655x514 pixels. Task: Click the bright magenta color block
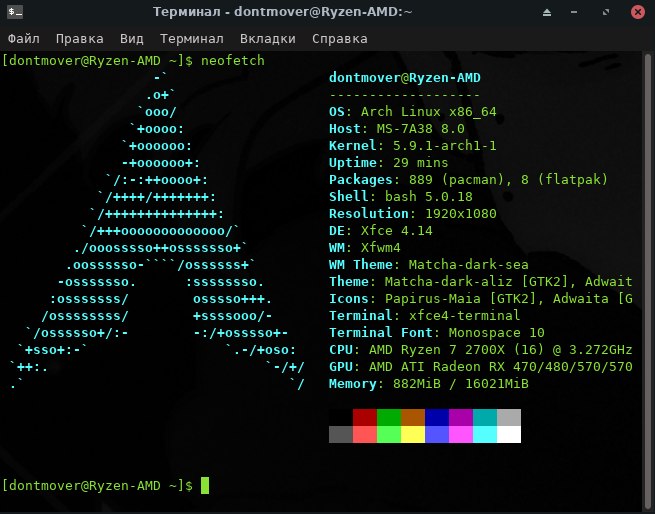point(461,434)
